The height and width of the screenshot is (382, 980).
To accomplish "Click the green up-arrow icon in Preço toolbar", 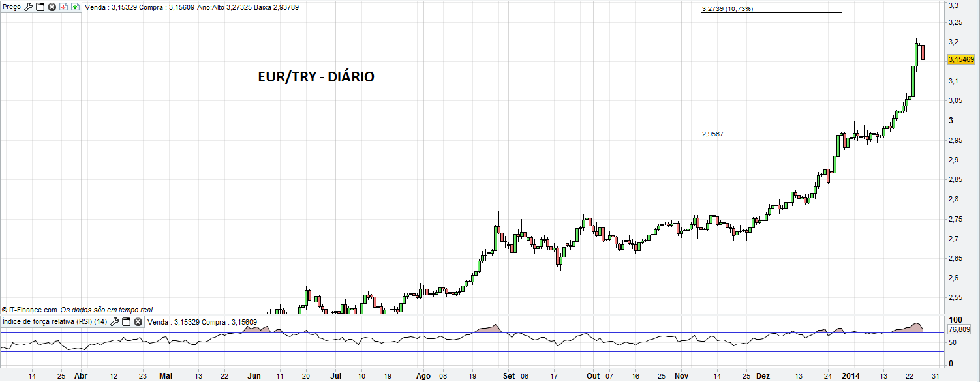I will pyautogui.click(x=75, y=7).
